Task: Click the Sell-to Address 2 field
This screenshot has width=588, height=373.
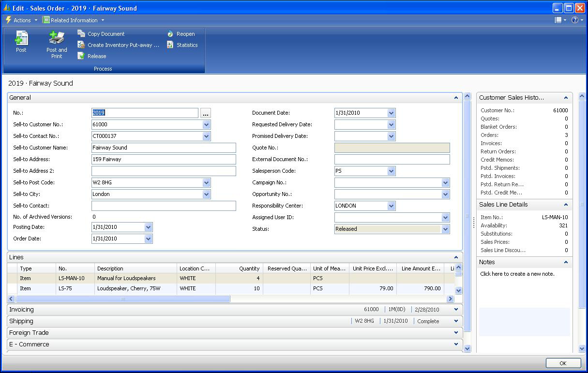Action: tap(164, 171)
